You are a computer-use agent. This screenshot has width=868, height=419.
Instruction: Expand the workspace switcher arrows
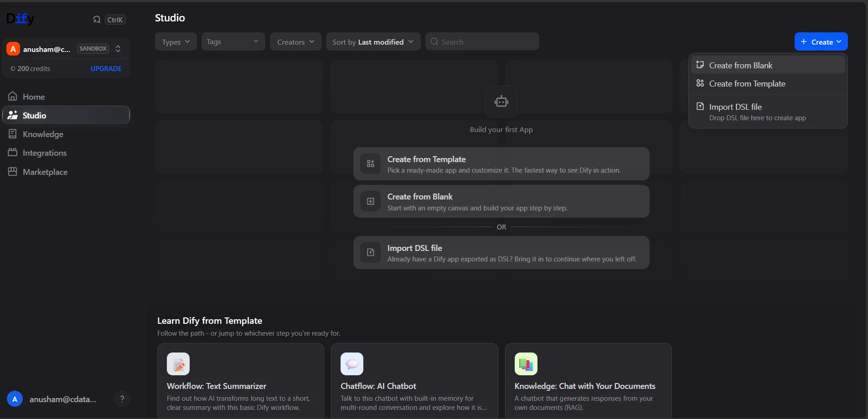pyautogui.click(x=118, y=49)
